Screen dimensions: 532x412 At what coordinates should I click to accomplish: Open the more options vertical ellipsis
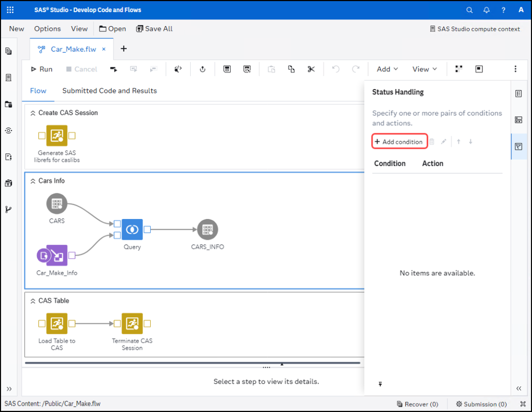tap(515, 69)
